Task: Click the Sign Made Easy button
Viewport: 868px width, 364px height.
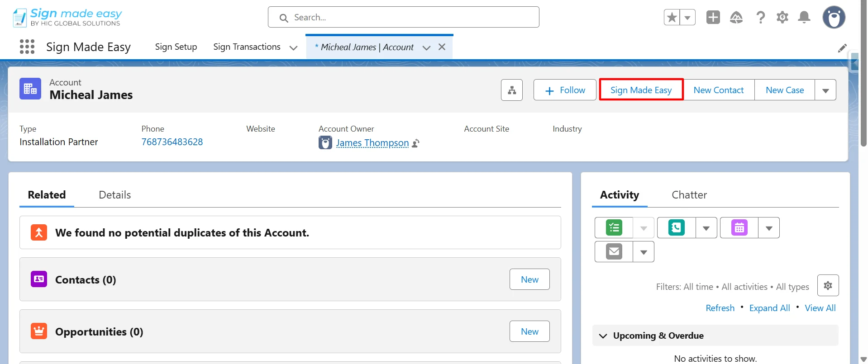Action: [x=641, y=90]
